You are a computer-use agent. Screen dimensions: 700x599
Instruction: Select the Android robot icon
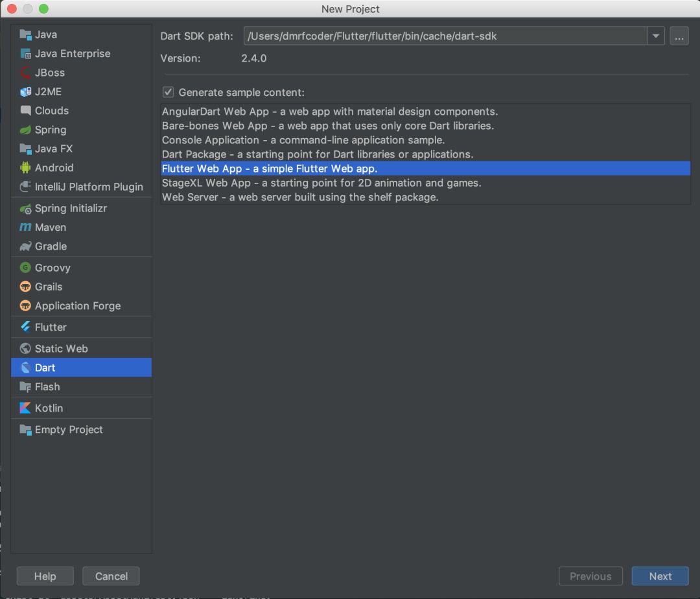[x=25, y=168]
